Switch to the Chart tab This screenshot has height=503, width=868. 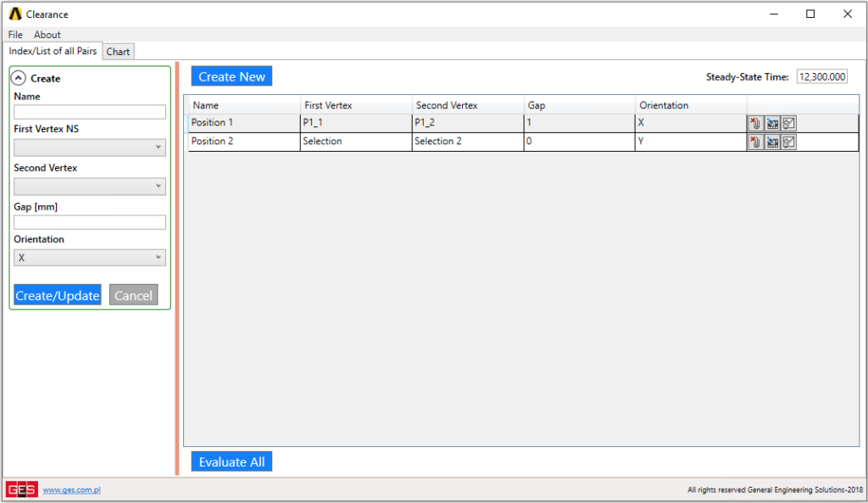119,52
